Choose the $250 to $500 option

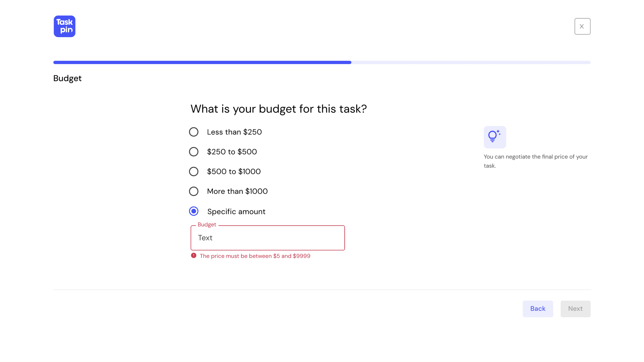(x=194, y=152)
